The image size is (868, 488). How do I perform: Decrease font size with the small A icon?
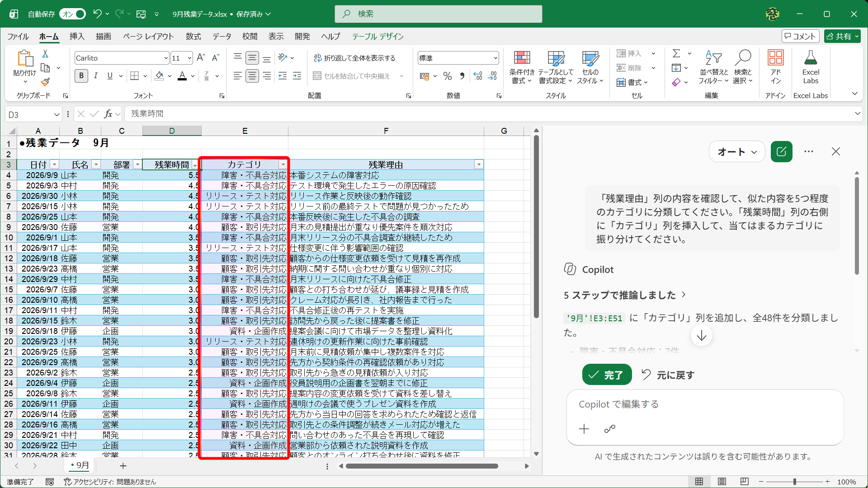point(216,58)
